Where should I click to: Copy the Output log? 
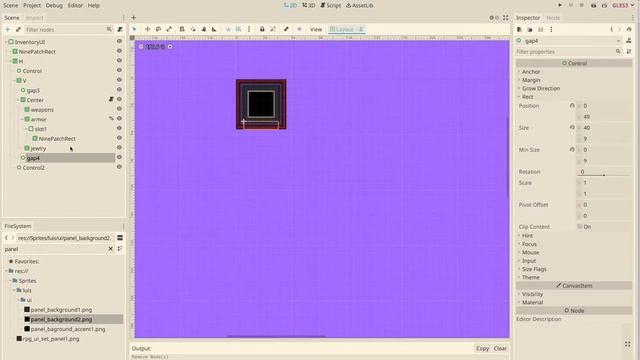point(482,349)
